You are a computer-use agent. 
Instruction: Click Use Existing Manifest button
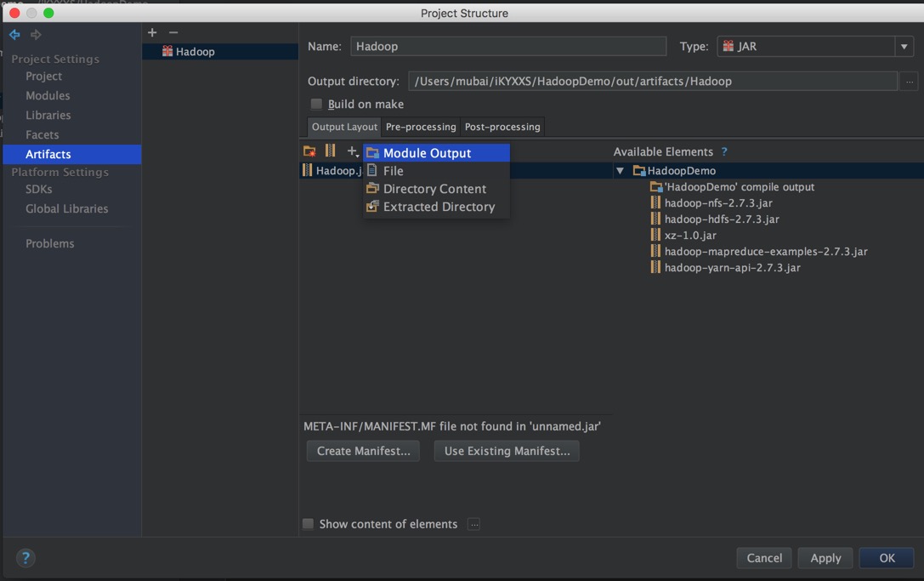pos(507,451)
